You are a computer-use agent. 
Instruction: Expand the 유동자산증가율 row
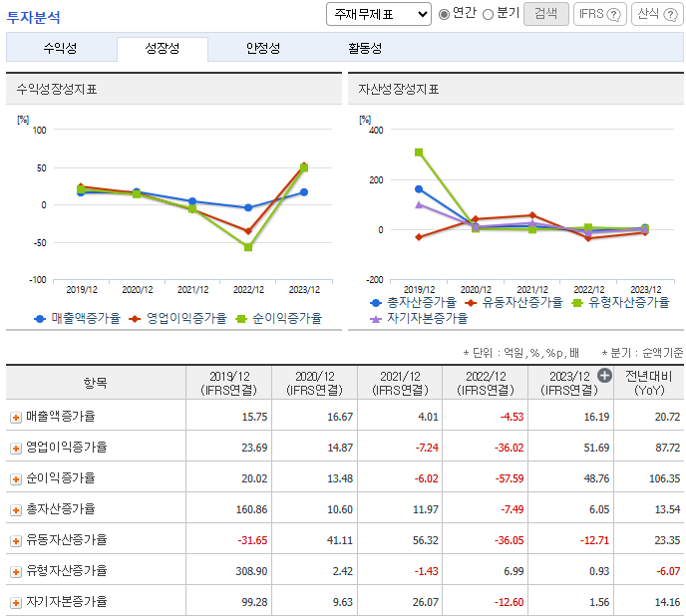tap(16, 541)
